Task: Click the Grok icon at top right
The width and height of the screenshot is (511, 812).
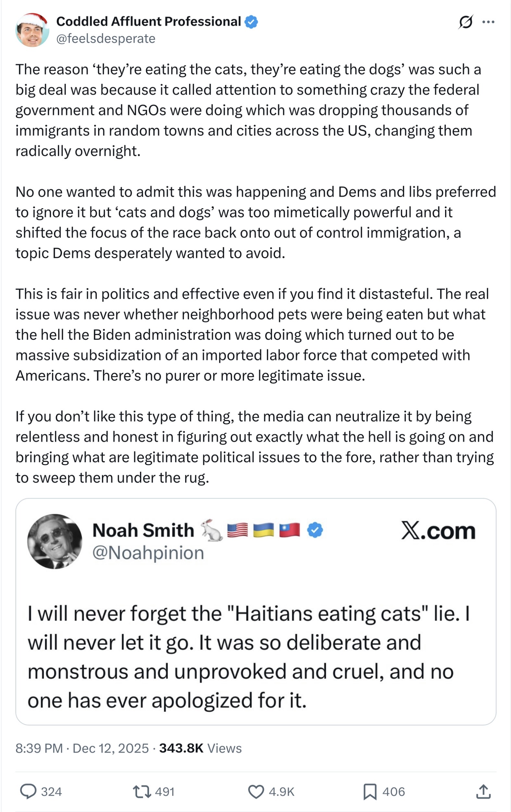Action: pyautogui.click(x=465, y=22)
